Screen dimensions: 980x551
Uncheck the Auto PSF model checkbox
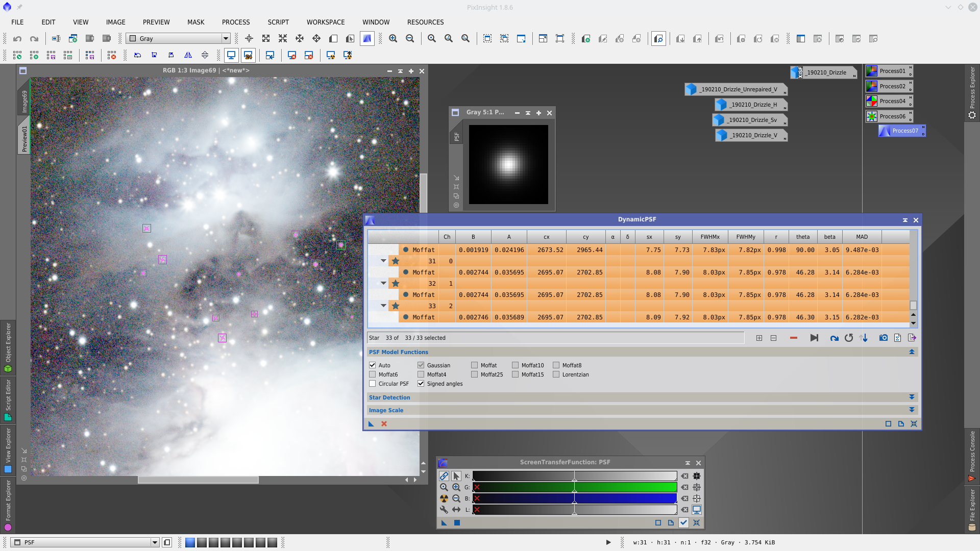373,365
